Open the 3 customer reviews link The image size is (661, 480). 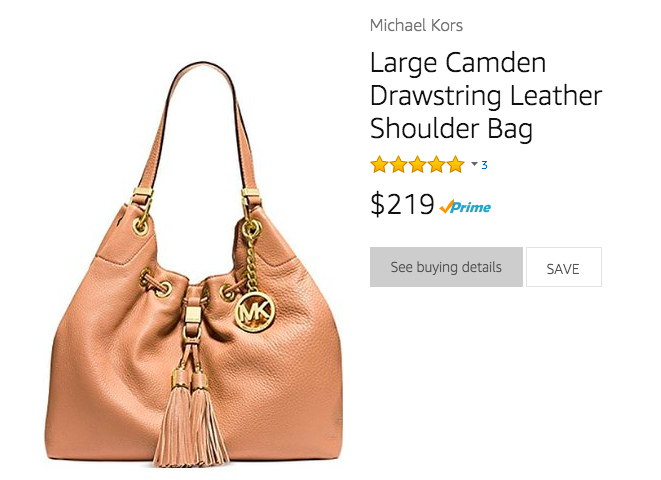tap(484, 165)
